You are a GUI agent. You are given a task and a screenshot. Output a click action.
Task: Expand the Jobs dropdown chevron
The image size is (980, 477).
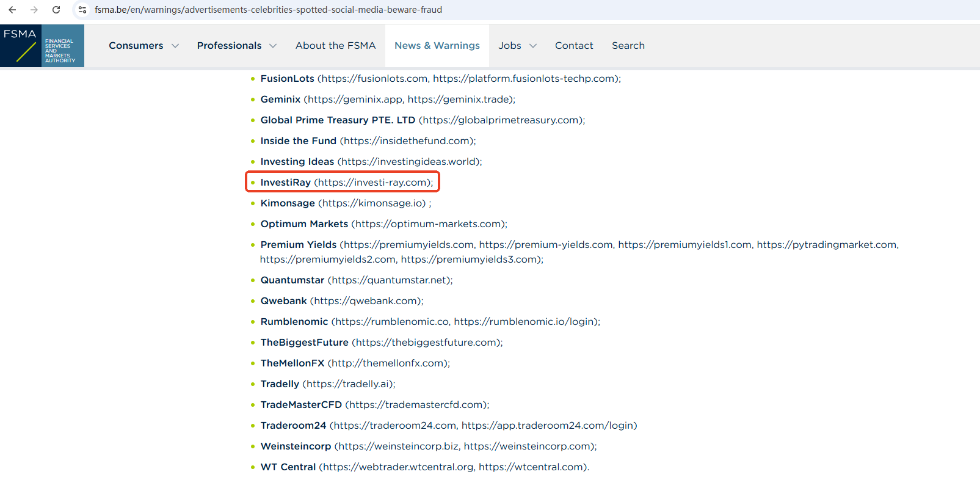pyautogui.click(x=533, y=46)
